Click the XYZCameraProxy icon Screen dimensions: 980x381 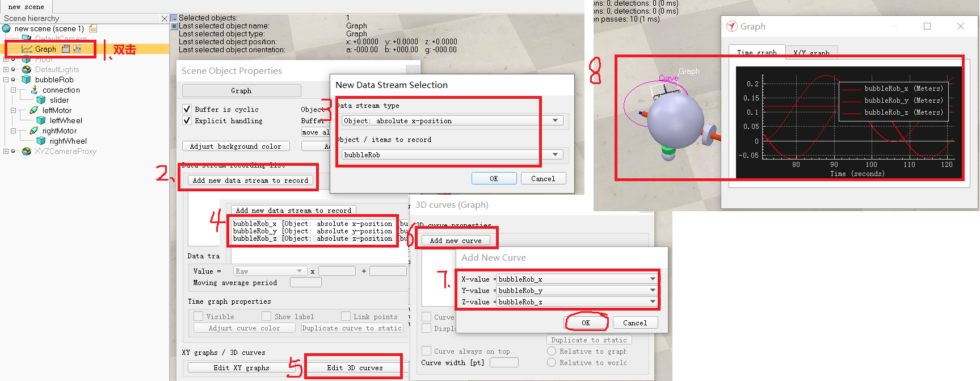point(26,151)
